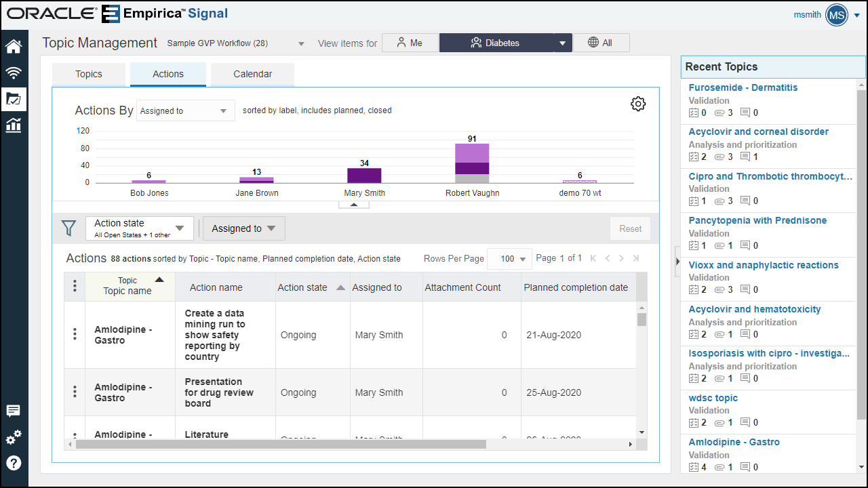Open the Actions By chart settings gear
Image resolution: width=868 pixels, height=488 pixels.
(x=637, y=104)
